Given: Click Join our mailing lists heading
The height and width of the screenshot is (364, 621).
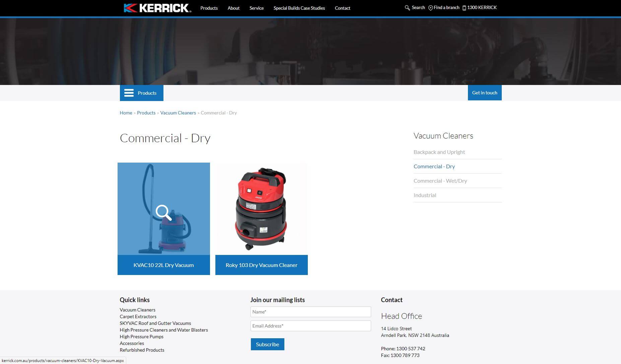Looking at the screenshot, I should pyautogui.click(x=277, y=300).
